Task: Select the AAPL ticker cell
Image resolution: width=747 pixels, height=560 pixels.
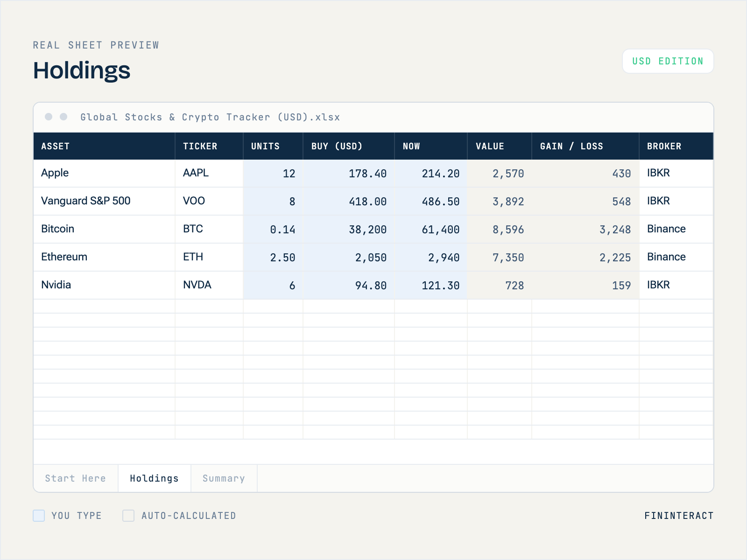Action: 209,173
